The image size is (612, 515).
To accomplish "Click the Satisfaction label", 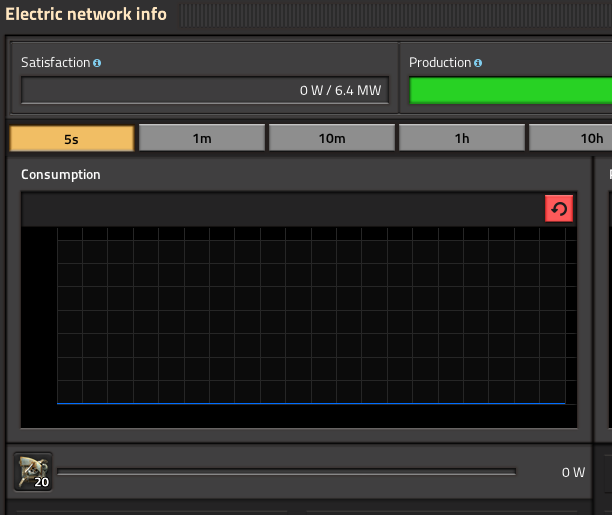I will [x=55, y=62].
